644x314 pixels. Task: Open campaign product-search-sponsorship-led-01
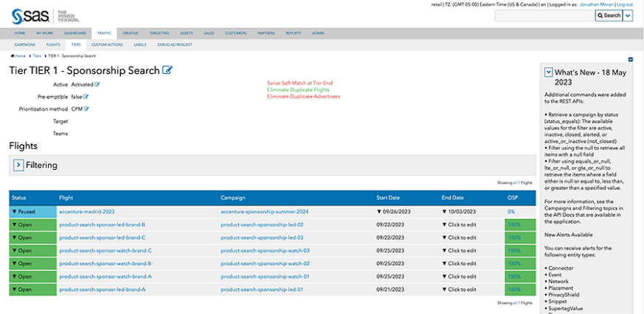(262, 290)
